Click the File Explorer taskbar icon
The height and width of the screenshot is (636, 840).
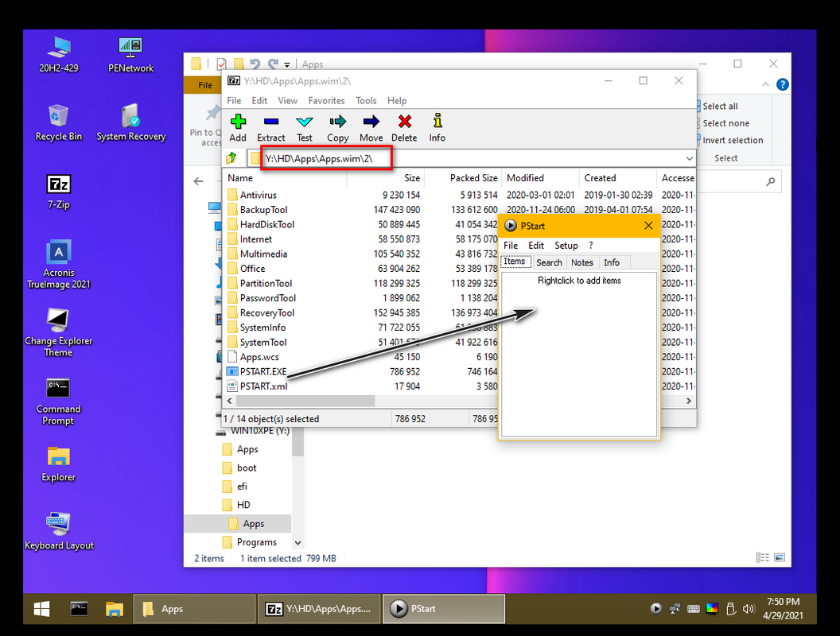coord(114,609)
